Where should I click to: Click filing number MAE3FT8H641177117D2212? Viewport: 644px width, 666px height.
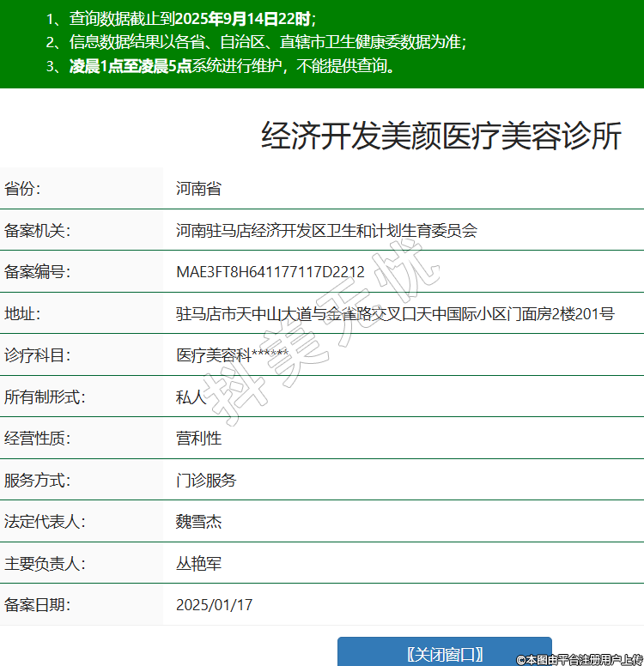pos(270,272)
